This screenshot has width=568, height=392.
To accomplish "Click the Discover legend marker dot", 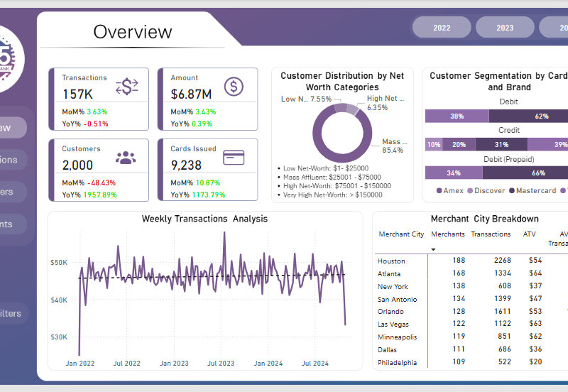I will (x=469, y=190).
